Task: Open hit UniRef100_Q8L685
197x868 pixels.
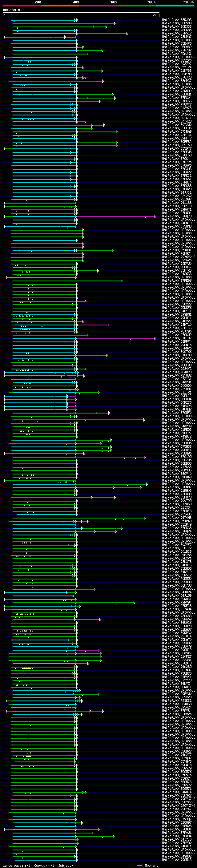Action: point(177,30)
